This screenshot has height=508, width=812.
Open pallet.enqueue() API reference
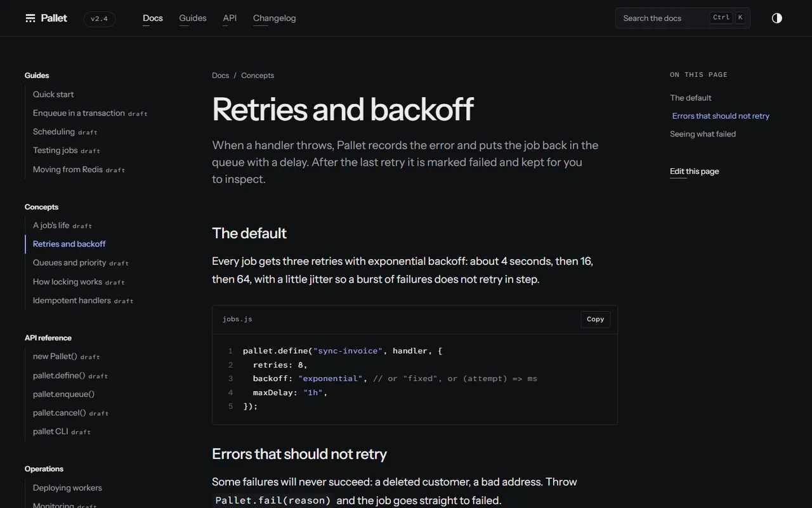pos(63,394)
